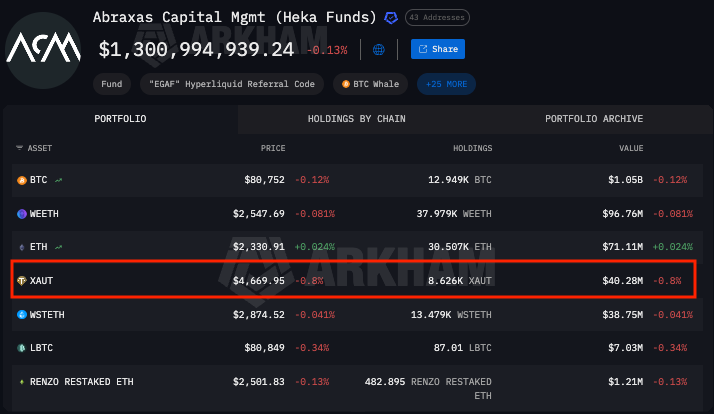This screenshot has height=414, width=714.
Task: Click the ETH token icon
Action: [x=21, y=247]
